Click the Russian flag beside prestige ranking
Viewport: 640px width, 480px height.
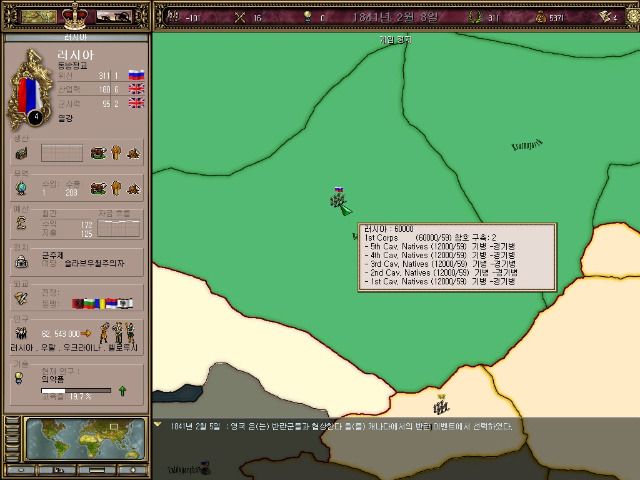click(x=136, y=75)
